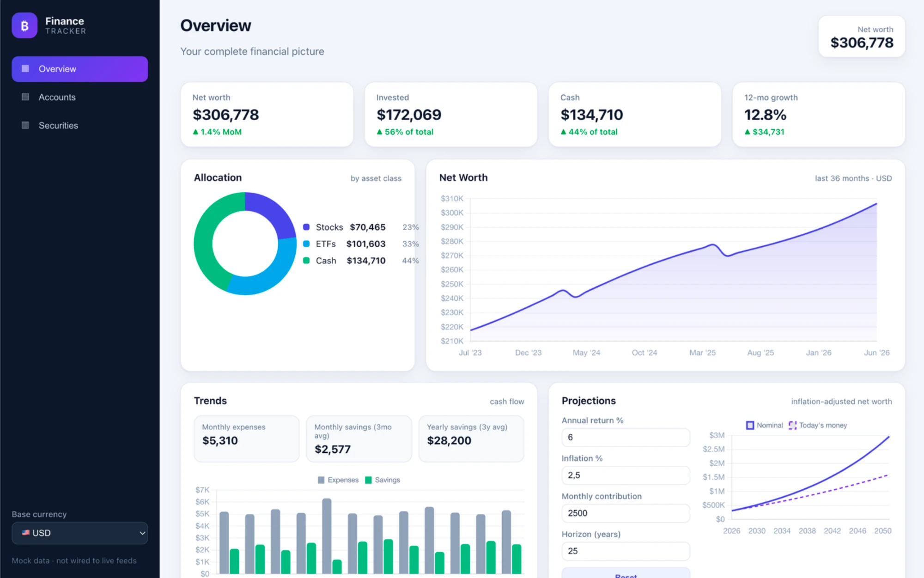Click the Stocks purple legend dot

pyautogui.click(x=306, y=227)
